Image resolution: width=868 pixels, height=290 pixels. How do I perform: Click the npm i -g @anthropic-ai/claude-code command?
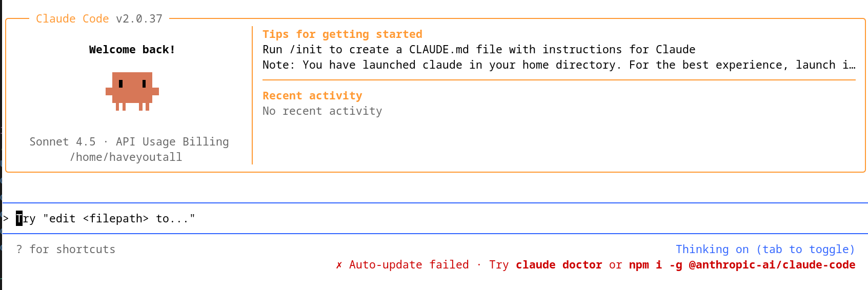pyautogui.click(x=742, y=265)
